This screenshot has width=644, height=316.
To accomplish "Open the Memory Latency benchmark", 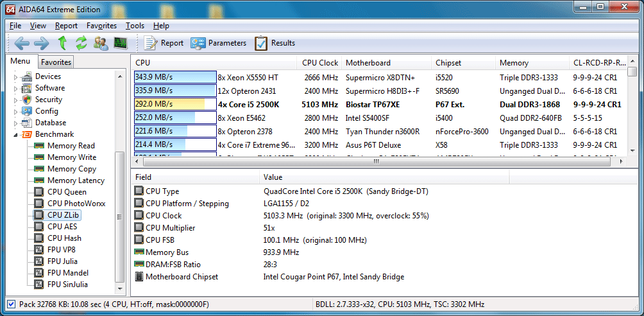I will (76, 180).
